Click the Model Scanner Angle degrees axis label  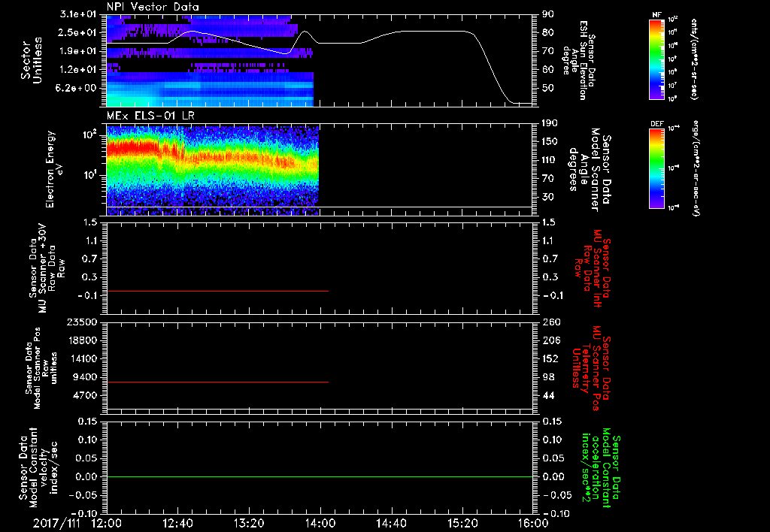[589, 170]
